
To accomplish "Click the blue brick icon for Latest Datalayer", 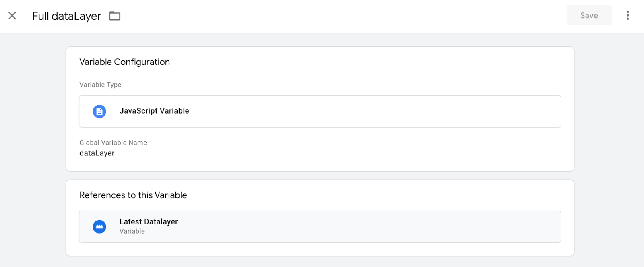I will [x=99, y=227].
